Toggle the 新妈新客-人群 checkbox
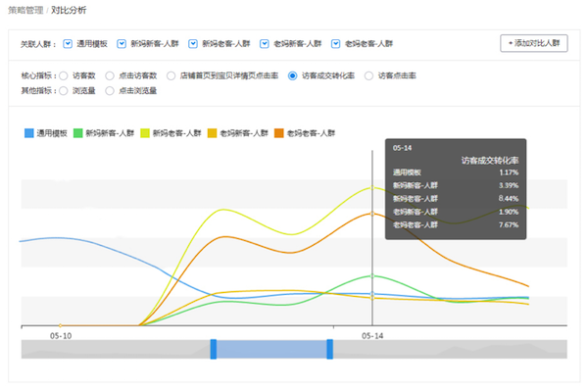This screenshot has height=391, width=588. (122, 44)
